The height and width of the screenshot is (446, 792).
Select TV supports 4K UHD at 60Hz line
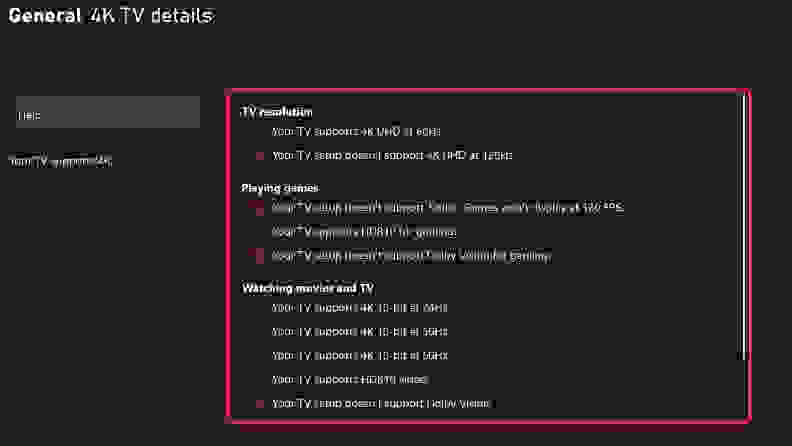(356, 132)
